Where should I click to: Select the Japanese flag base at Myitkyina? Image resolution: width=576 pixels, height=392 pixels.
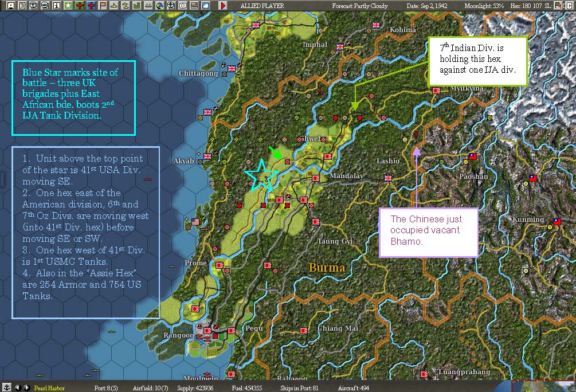click(436, 91)
